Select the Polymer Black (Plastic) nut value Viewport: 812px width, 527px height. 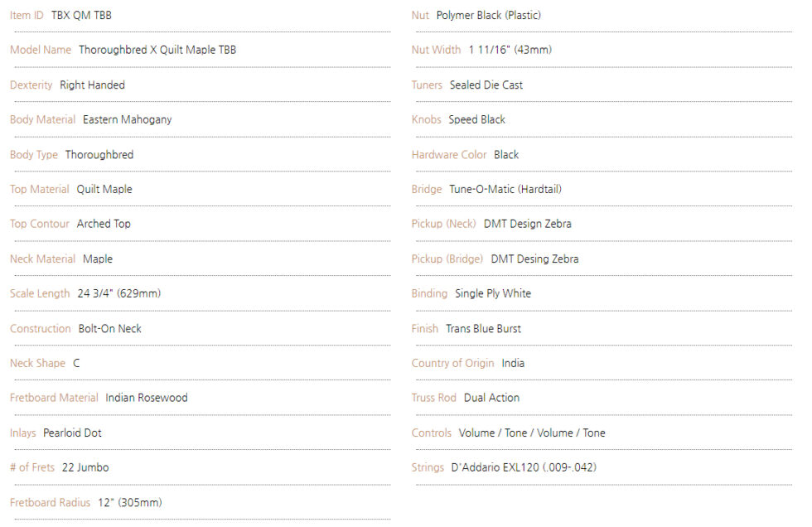[x=489, y=15]
